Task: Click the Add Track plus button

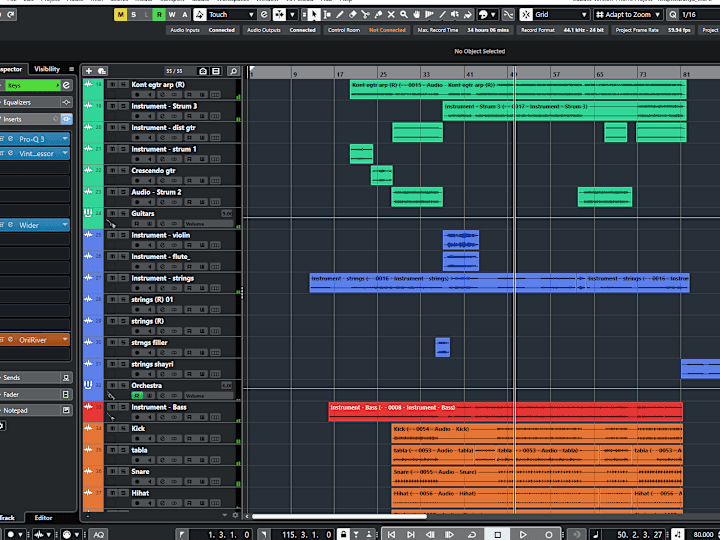Action: [89, 71]
